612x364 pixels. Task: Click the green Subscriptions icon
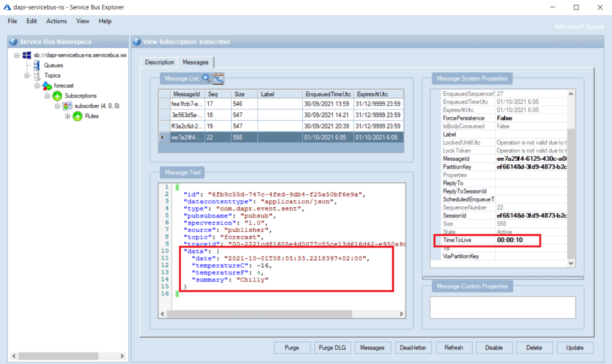tap(57, 96)
